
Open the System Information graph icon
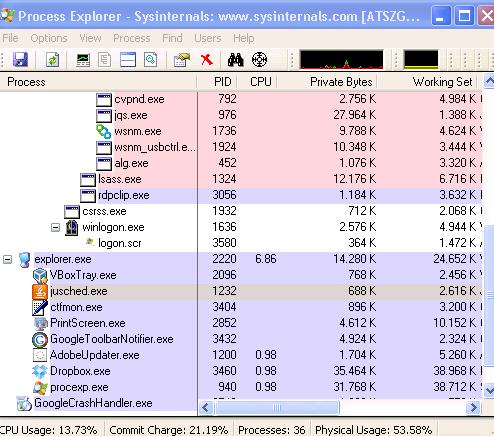[83, 60]
